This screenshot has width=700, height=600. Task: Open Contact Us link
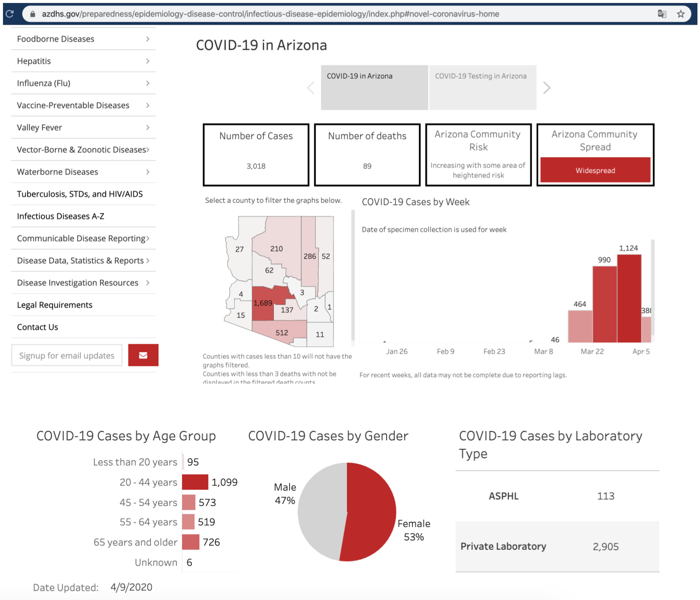37,327
